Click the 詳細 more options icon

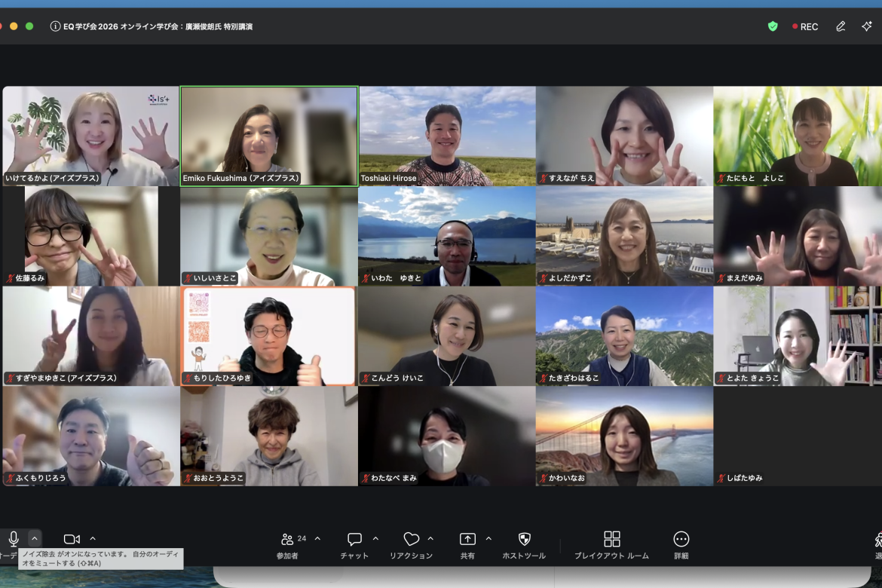click(x=681, y=544)
